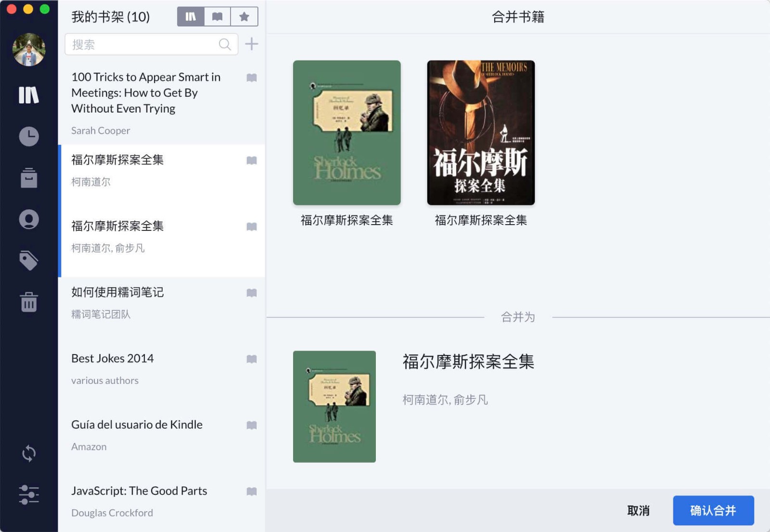Viewport: 770px width, 532px height.
Task: Click the merged result cover below 合并为
Action: point(334,406)
